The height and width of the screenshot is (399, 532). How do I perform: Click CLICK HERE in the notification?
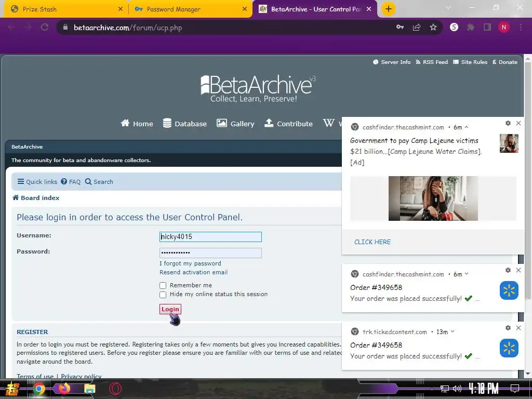(372, 242)
